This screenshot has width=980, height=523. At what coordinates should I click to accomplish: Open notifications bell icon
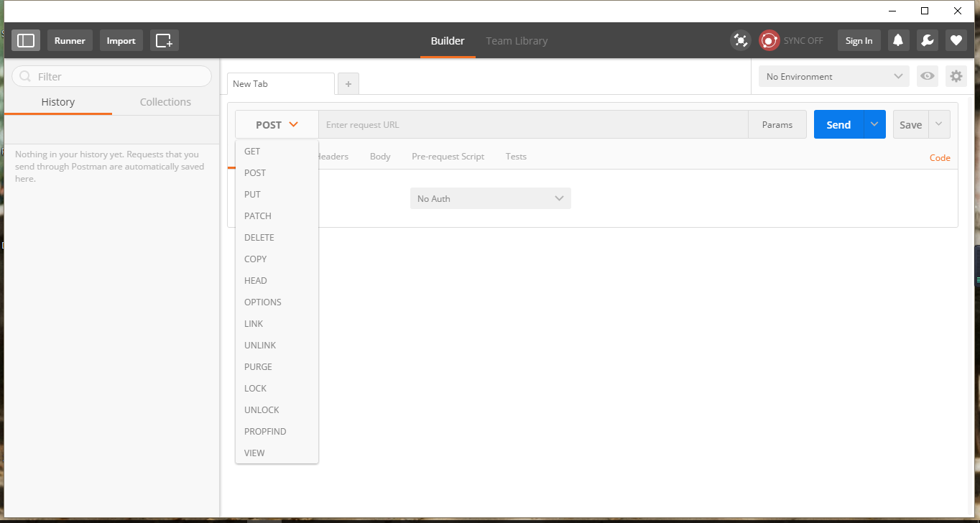tap(898, 40)
